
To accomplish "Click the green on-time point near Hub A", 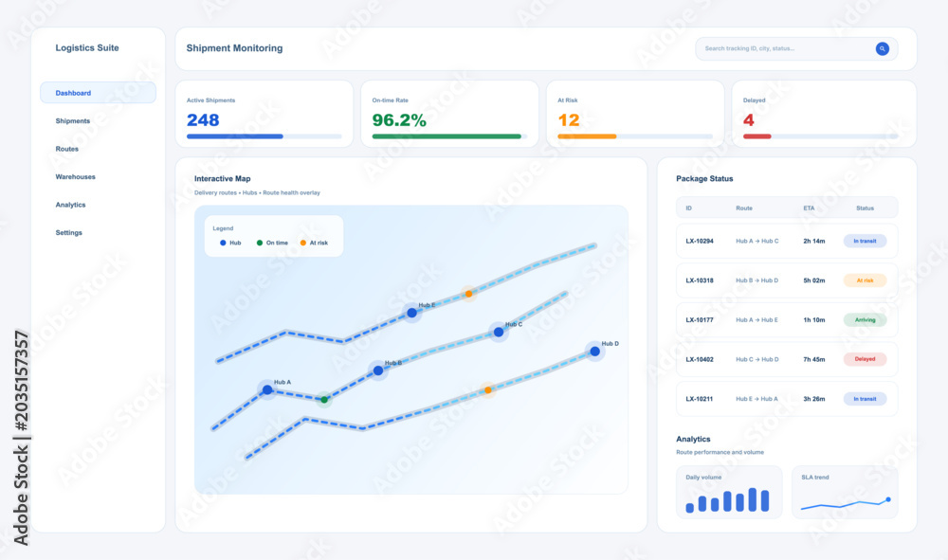I will [324, 399].
